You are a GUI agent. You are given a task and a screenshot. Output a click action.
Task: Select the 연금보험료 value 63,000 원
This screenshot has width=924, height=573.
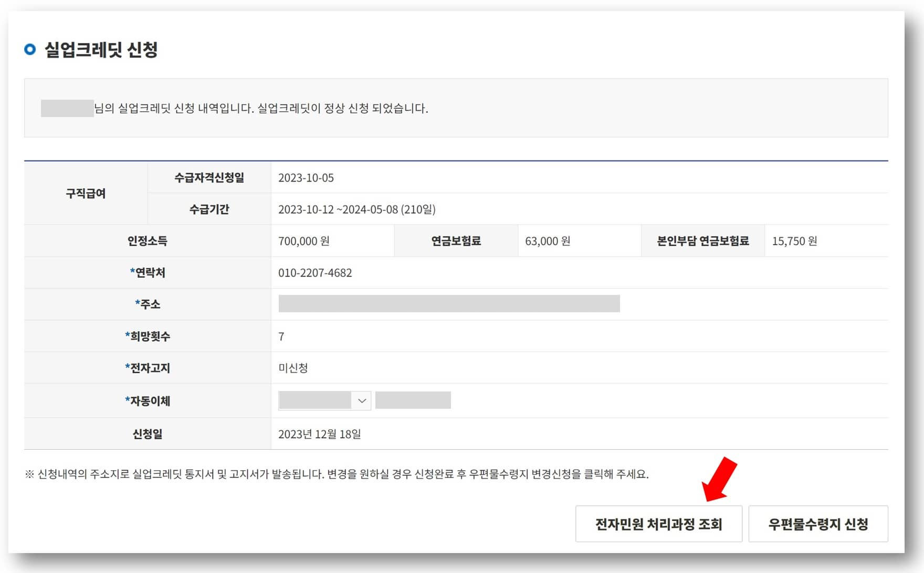click(546, 241)
